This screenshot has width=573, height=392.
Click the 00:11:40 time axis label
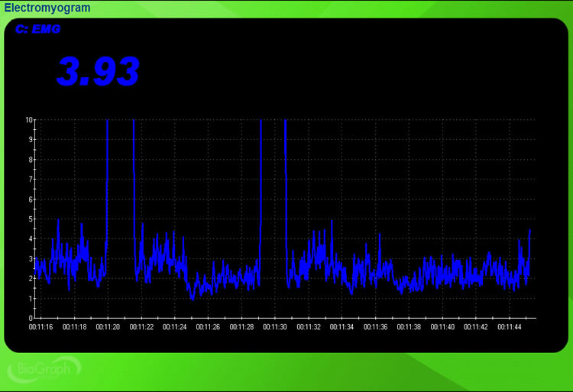pos(442,327)
